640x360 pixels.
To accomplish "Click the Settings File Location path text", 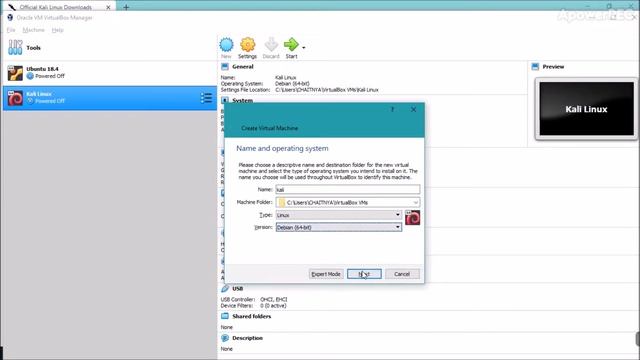I will [x=327, y=90].
